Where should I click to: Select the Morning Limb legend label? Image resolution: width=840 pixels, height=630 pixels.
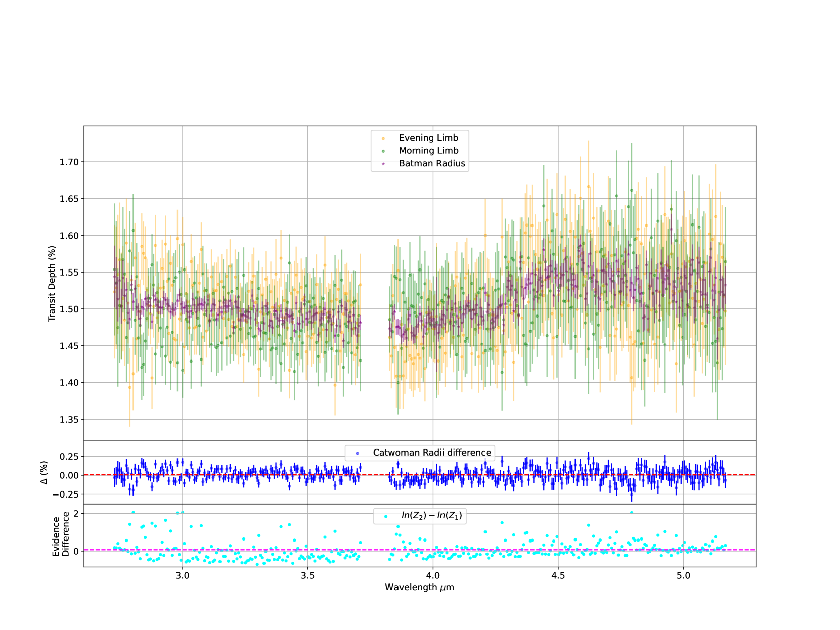[x=428, y=151]
